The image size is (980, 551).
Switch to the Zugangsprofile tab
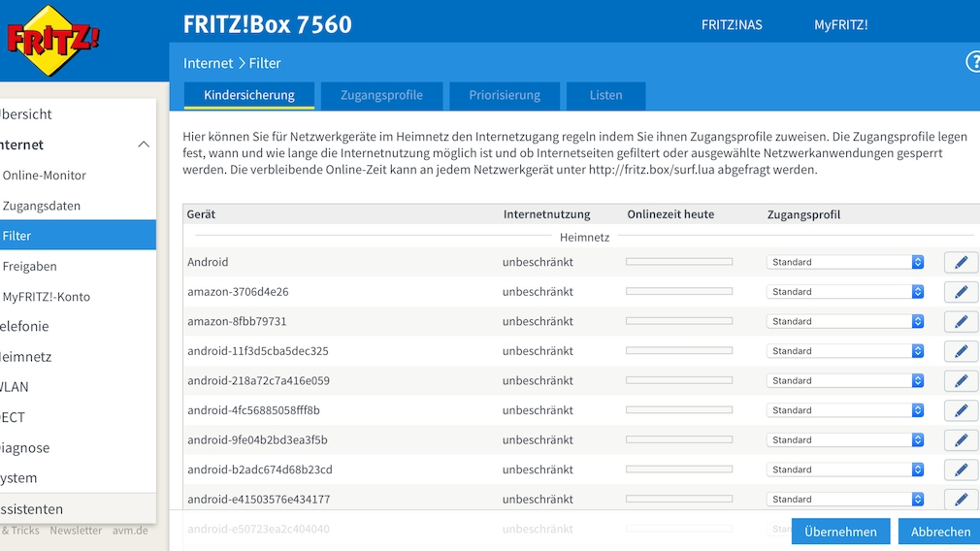(x=381, y=96)
